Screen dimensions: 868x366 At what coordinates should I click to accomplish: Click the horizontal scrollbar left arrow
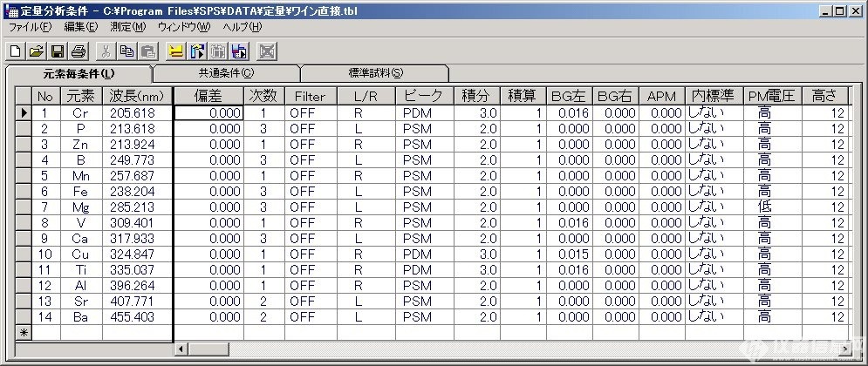pos(182,349)
